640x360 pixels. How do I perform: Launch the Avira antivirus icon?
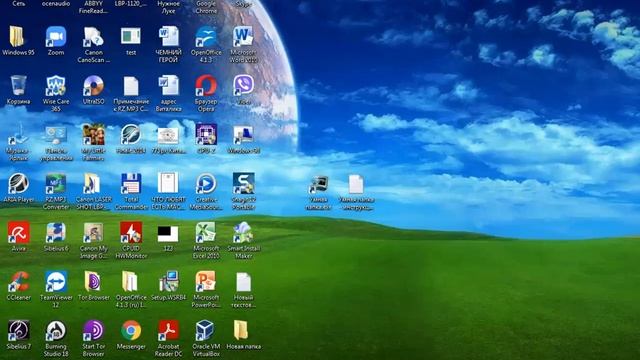pos(18,233)
